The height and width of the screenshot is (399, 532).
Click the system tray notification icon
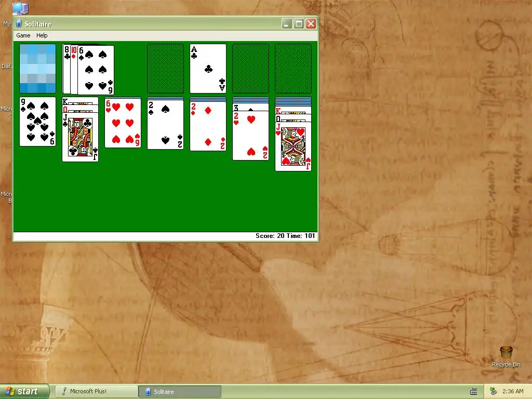[x=493, y=391]
